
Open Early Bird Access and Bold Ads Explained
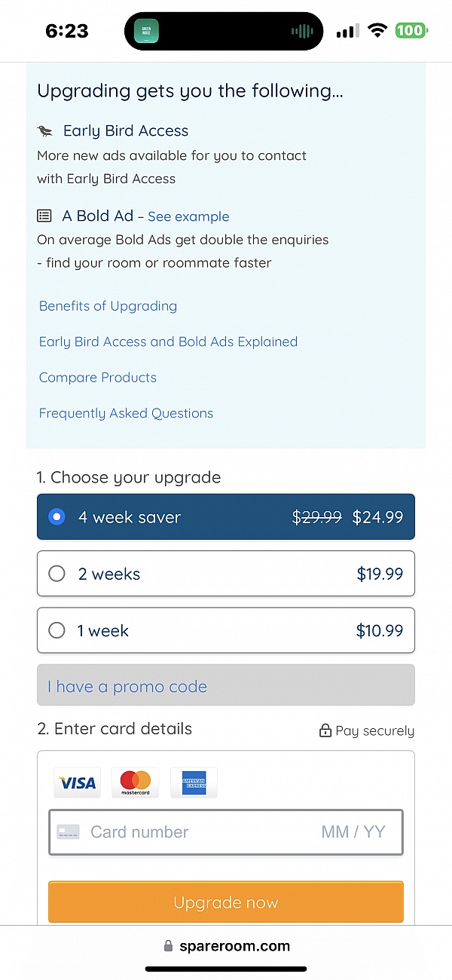coord(168,341)
